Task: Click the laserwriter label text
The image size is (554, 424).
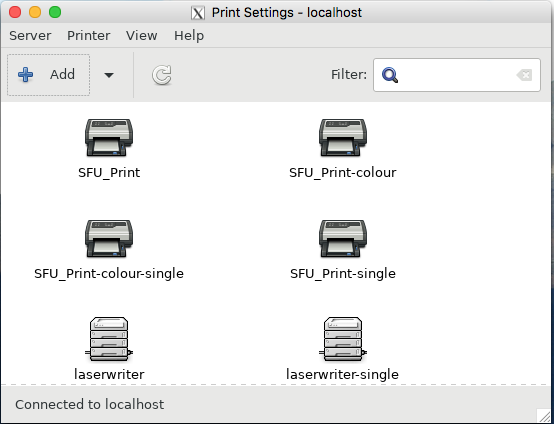Action: pyautogui.click(x=109, y=374)
